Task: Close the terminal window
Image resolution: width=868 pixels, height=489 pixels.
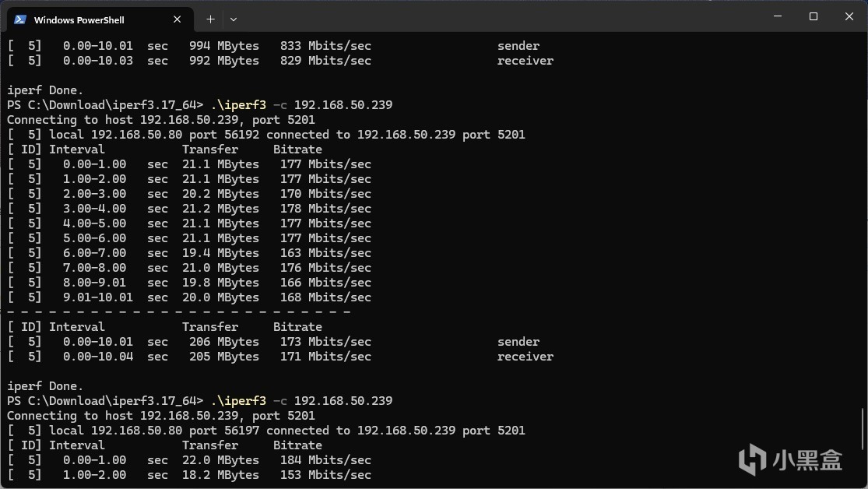Action: [x=849, y=17]
